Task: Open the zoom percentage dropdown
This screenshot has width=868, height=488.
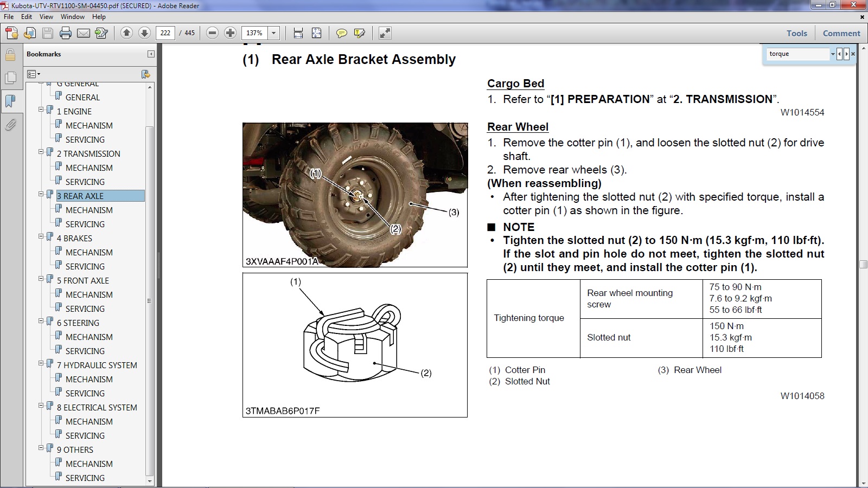Action: click(274, 33)
